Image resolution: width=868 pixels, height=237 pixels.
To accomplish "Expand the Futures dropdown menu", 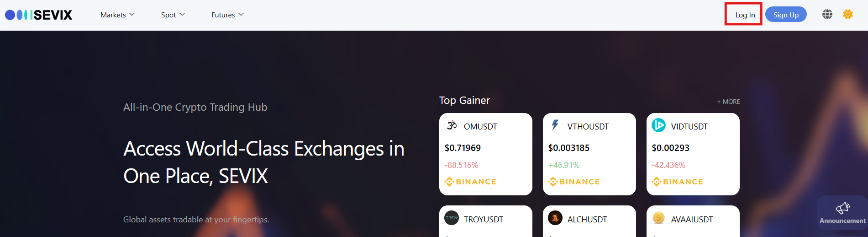I will pyautogui.click(x=227, y=15).
